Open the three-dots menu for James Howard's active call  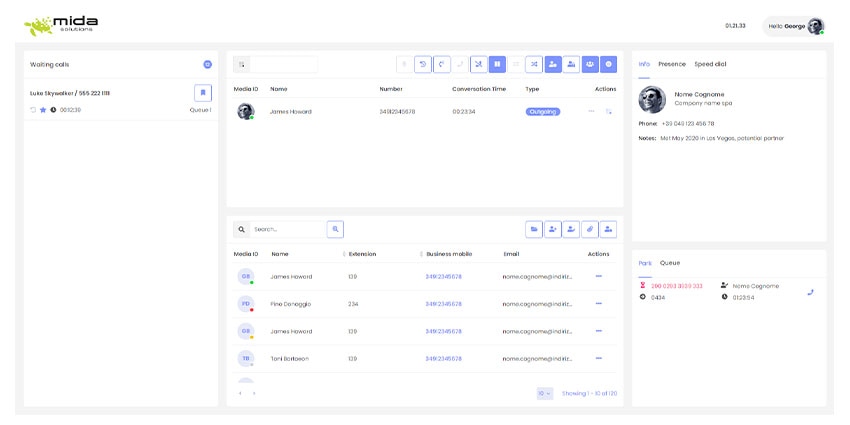[591, 111]
